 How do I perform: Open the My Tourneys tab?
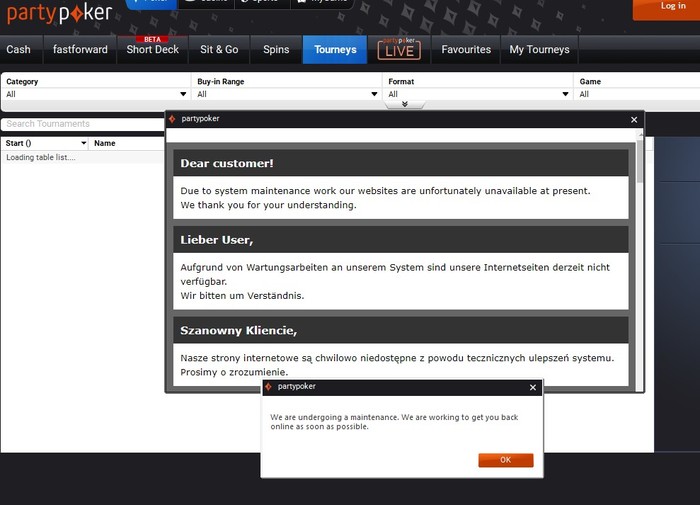(539, 50)
